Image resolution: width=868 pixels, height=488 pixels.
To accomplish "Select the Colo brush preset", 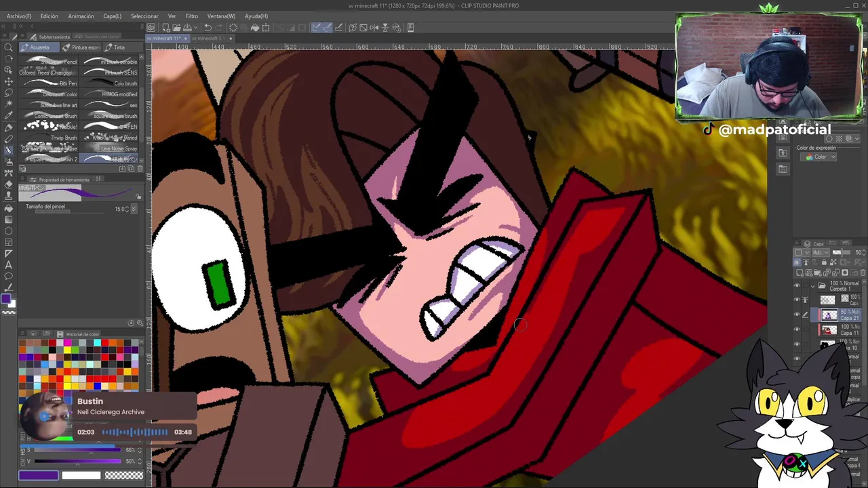I will tap(108, 83).
